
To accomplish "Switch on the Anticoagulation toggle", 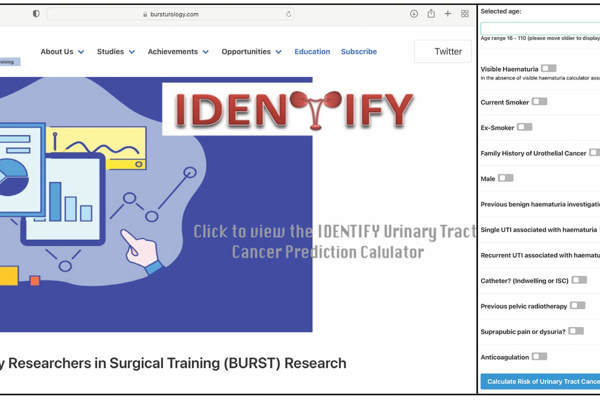I will (x=539, y=356).
